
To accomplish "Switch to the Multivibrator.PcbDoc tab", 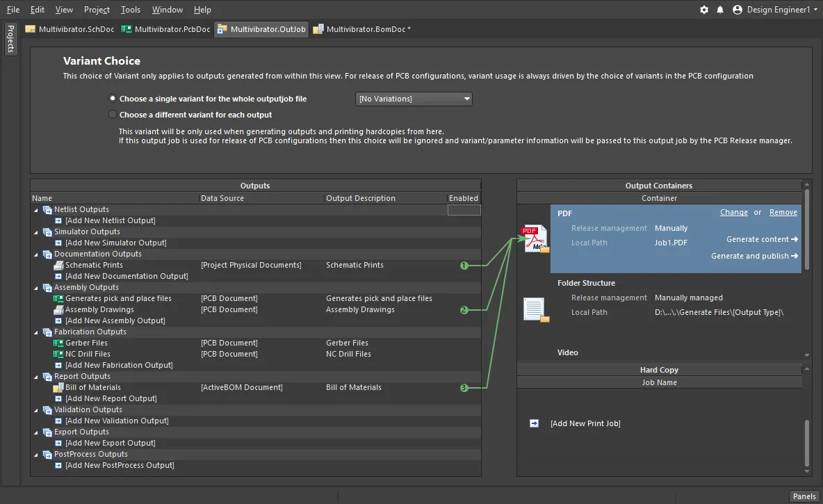I will click(x=166, y=29).
